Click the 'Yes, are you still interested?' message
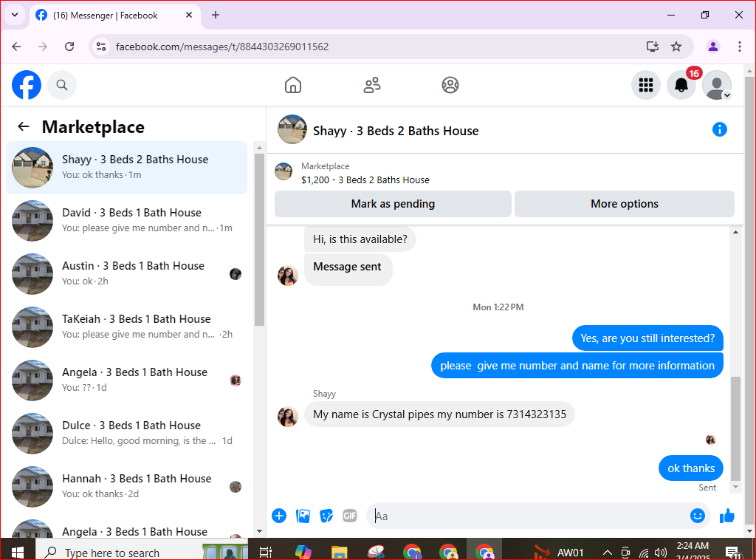This screenshot has height=560, width=756. (647, 338)
